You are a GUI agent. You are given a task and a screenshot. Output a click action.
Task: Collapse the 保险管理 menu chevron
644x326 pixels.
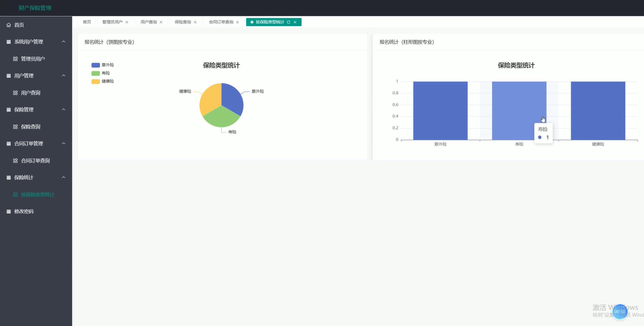coord(64,110)
